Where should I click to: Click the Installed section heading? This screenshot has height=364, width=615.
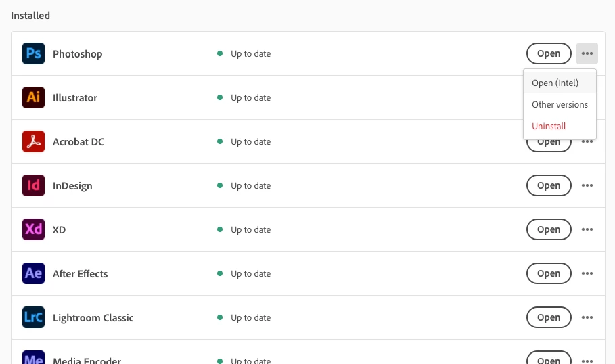(x=30, y=16)
